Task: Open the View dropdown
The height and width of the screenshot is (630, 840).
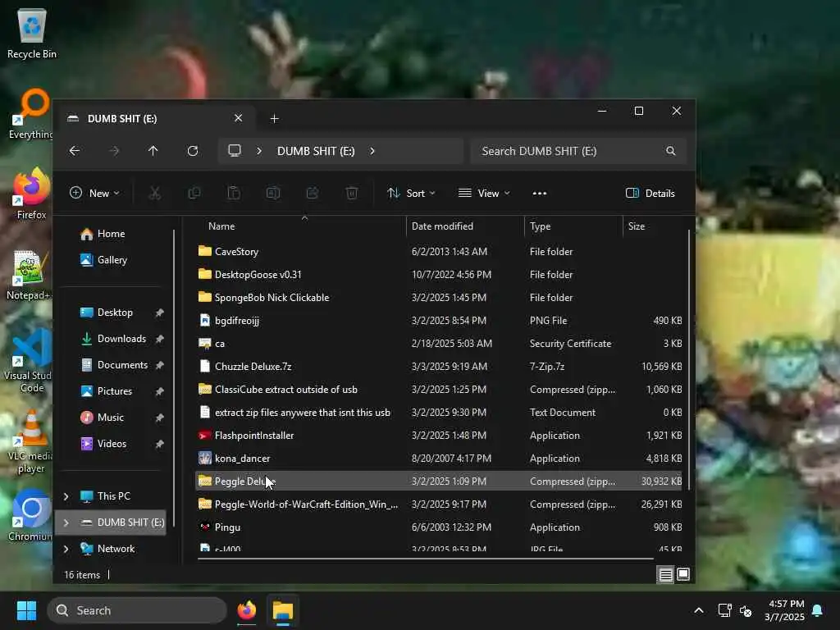Action: point(484,193)
